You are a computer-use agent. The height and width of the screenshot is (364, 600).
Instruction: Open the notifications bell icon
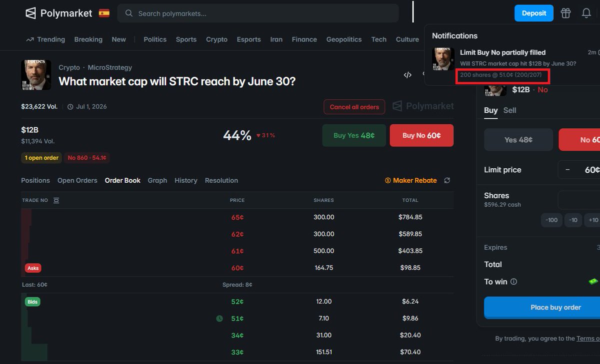click(586, 13)
